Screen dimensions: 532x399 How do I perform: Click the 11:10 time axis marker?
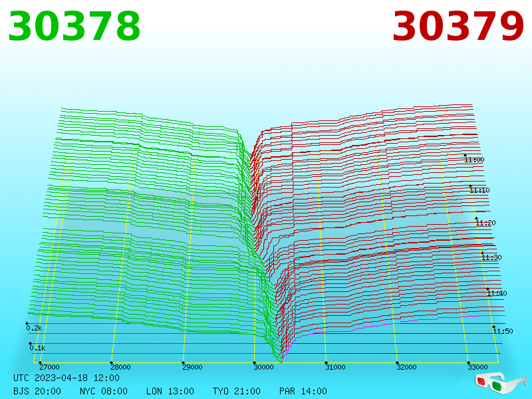click(479, 190)
